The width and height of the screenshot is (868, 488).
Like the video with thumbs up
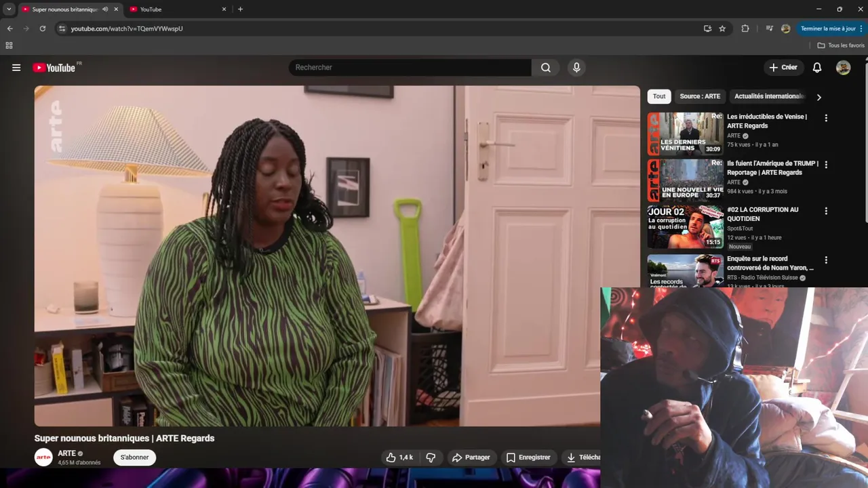pyautogui.click(x=399, y=457)
